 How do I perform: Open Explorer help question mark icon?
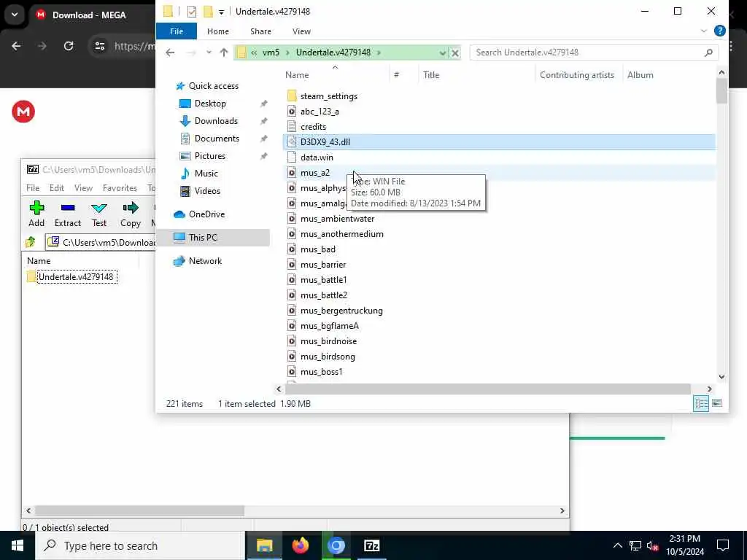pos(720,31)
